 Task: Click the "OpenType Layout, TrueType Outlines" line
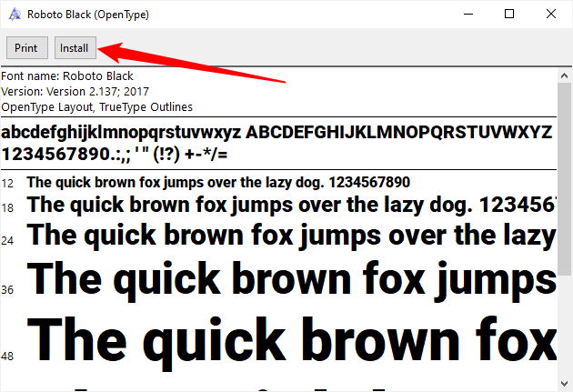tap(96, 107)
